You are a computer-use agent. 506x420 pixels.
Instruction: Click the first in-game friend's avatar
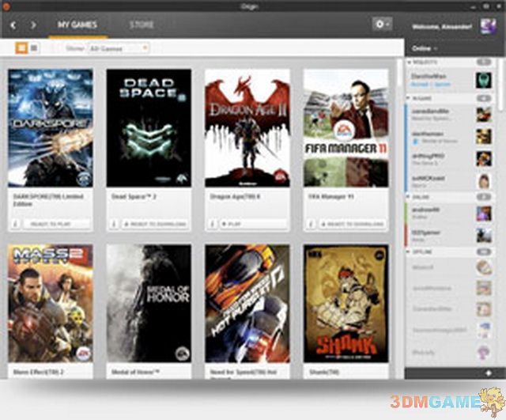click(x=484, y=114)
